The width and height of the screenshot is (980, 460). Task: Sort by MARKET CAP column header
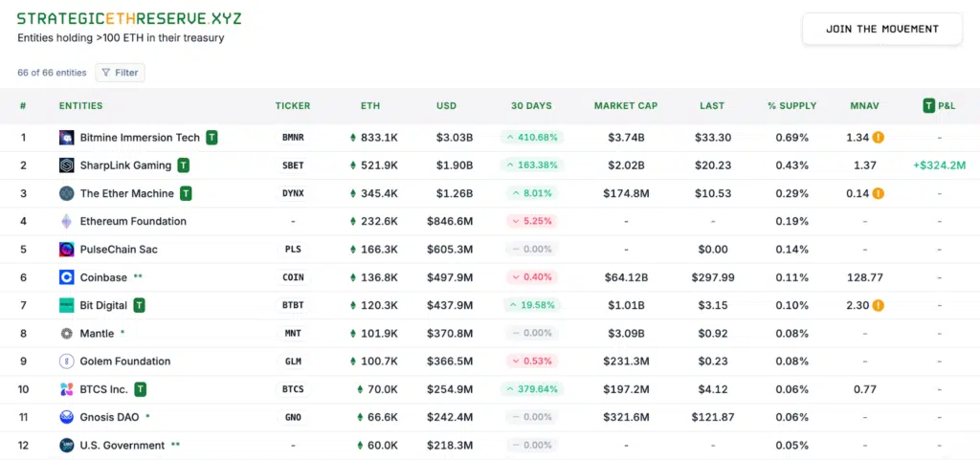(626, 106)
